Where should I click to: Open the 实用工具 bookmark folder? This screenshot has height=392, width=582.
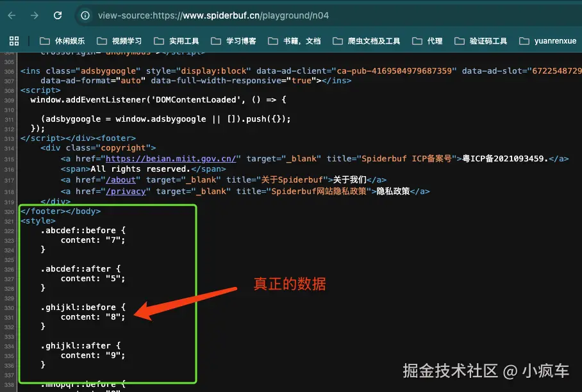pyautogui.click(x=176, y=41)
